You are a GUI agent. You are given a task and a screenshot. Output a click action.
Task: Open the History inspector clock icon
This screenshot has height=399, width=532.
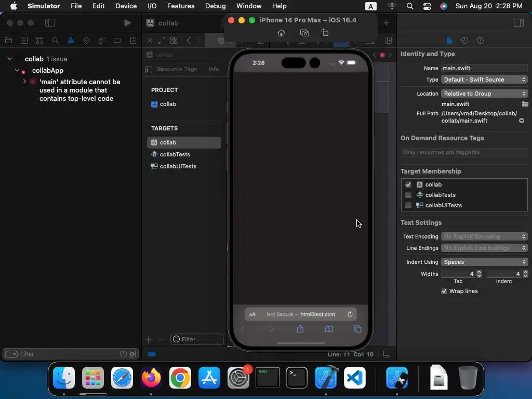point(465,41)
